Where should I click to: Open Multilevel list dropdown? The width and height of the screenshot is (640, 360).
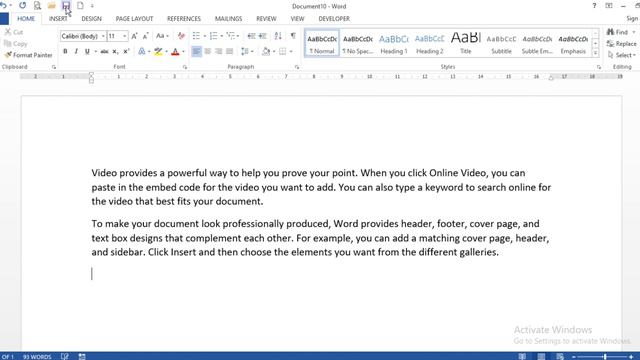(238, 36)
